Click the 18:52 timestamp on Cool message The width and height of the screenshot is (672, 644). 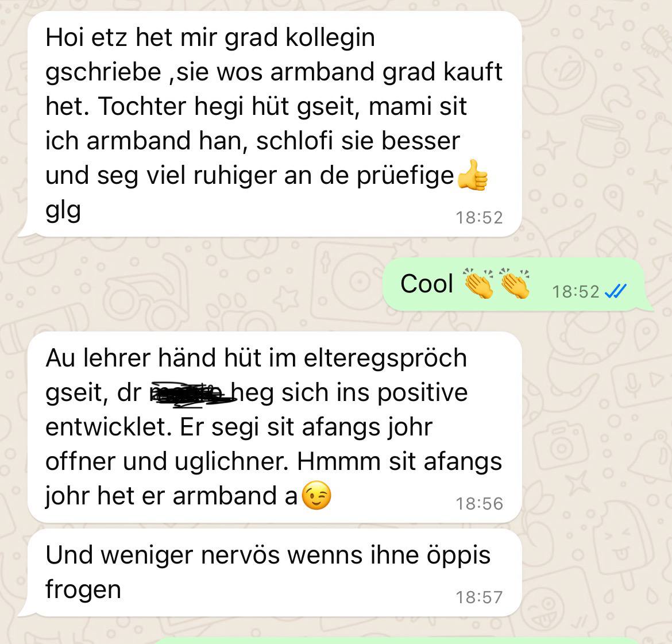click(576, 292)
